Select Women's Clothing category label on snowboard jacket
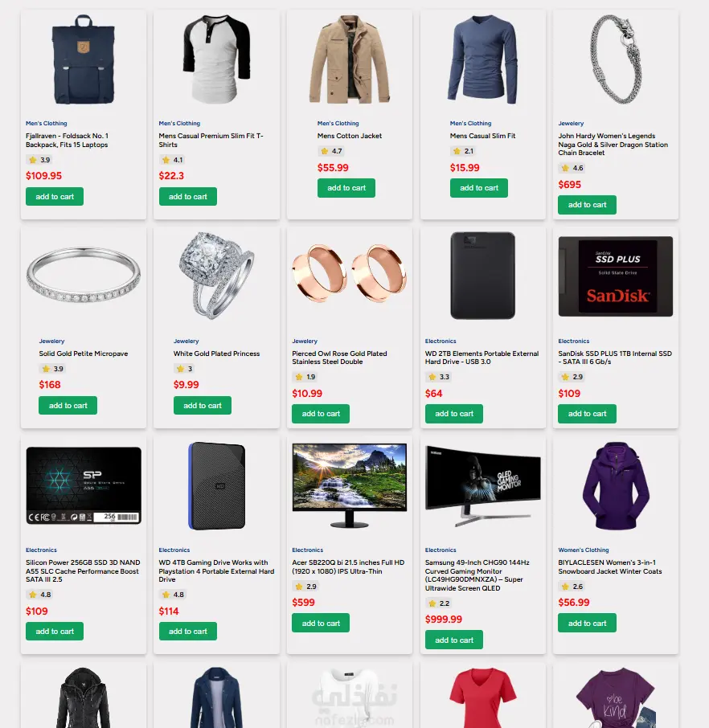 583,550
